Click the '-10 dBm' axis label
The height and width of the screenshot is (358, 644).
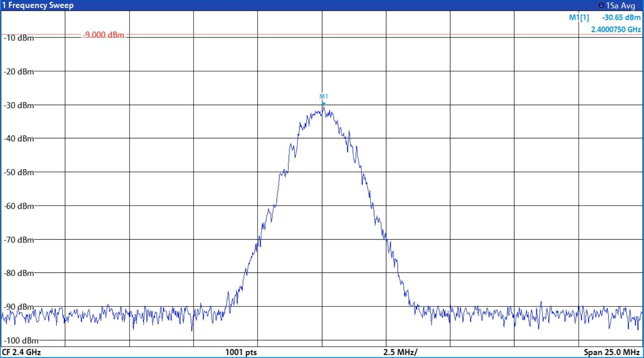coord(19,38)
